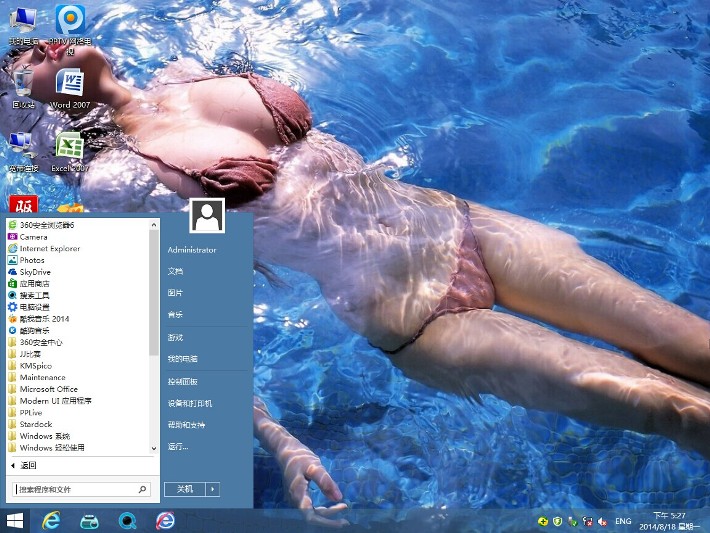The image size is (710, 533).
Task: Select the Excel 2007 desktop icon
Action: point(69,152)
